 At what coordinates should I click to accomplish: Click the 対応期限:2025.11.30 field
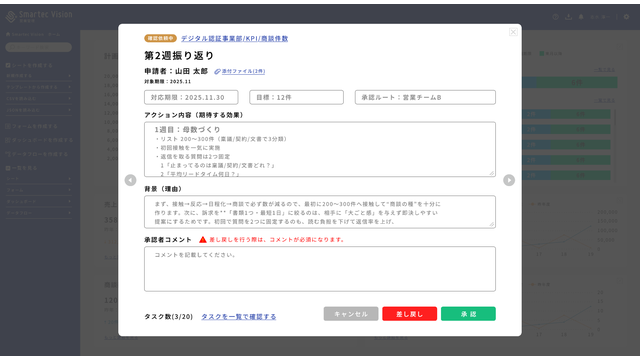tap(191, 98)
